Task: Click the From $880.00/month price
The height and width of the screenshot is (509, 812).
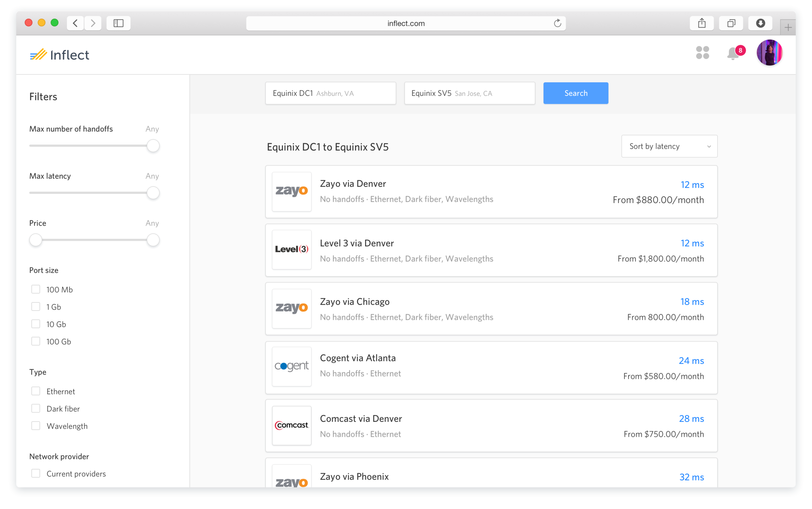Action: [x=658, y=200]
